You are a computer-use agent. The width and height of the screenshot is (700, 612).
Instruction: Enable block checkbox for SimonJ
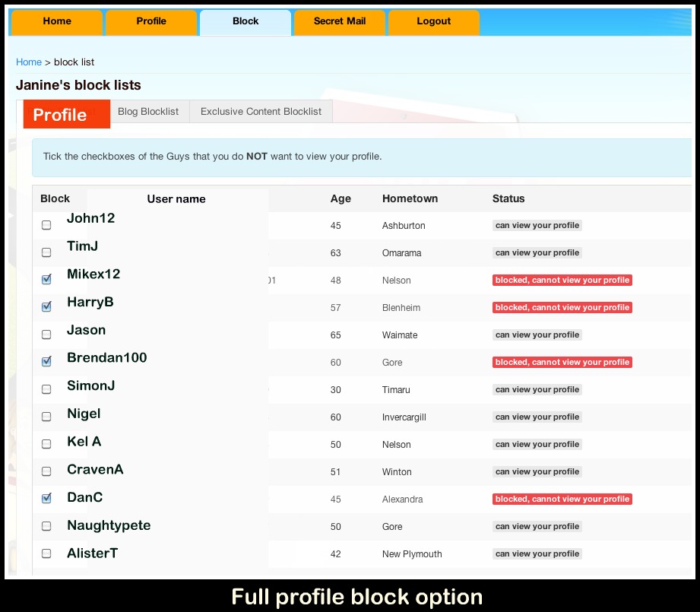pos(46,389)
